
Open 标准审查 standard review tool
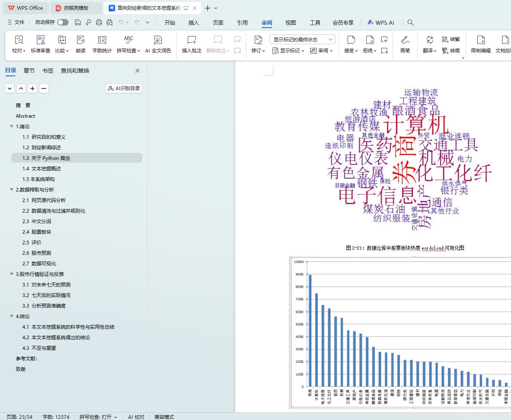pos(41,40)
